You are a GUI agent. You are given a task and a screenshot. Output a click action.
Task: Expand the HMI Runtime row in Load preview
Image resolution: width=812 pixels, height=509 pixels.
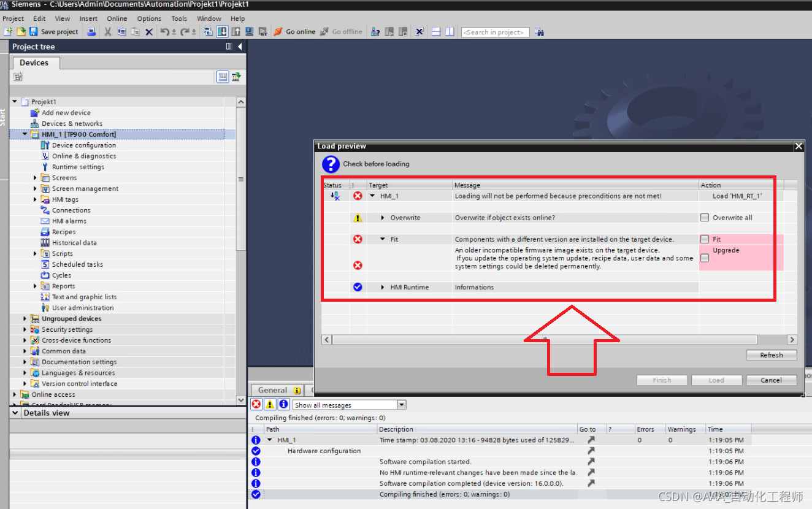(x=383, y=287)
